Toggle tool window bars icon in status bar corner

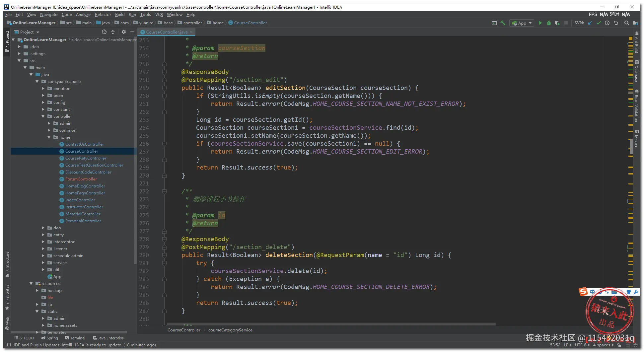point(9,345)
